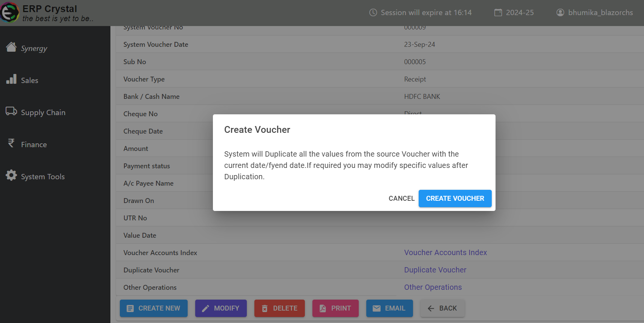Image resolution: width=644 pixels, height=323 pixels.
Task: Click the user account avatar icon
Action: pos(560,12)
